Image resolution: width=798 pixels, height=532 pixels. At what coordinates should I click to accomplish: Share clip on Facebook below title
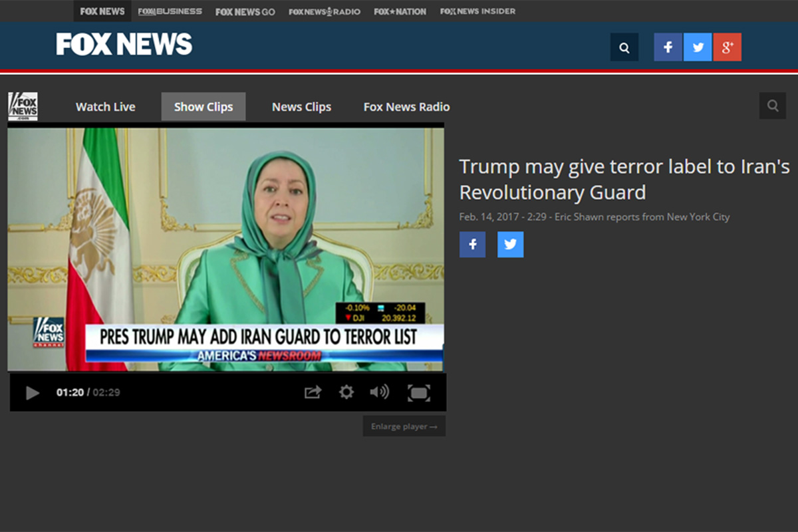[x=472, y=245]
